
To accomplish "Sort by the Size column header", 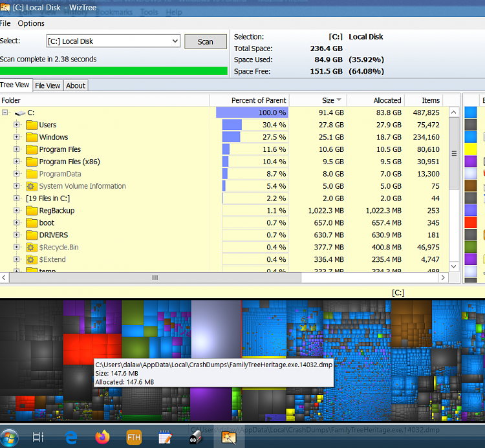I will pyautogui.click(x=318, y=100).
